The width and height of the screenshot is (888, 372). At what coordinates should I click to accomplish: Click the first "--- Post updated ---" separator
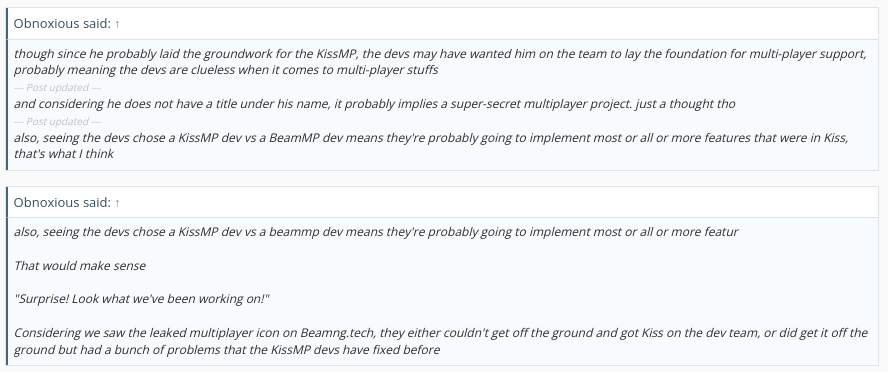57,87
